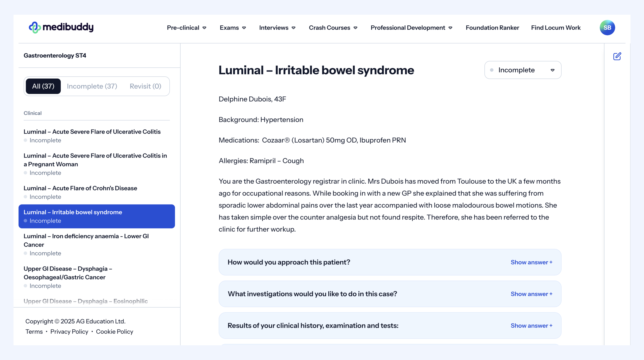Show answer for investigations question
The width and height of the screenshot is (644, 360).
(x=531, y=294)
